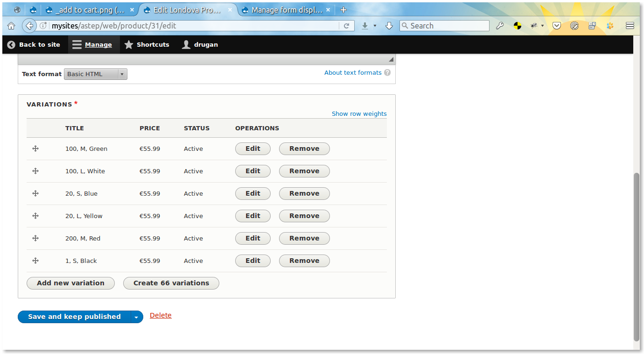Reload the page with the refresh icon
The image size is (644, 354).
pos(346,26)
